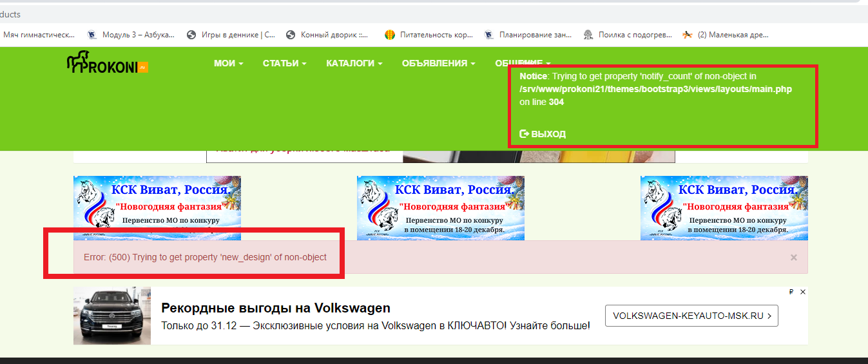868x364 pixels.
Task: Click the ruble ad info icon
Action: (x=791, y=292)
